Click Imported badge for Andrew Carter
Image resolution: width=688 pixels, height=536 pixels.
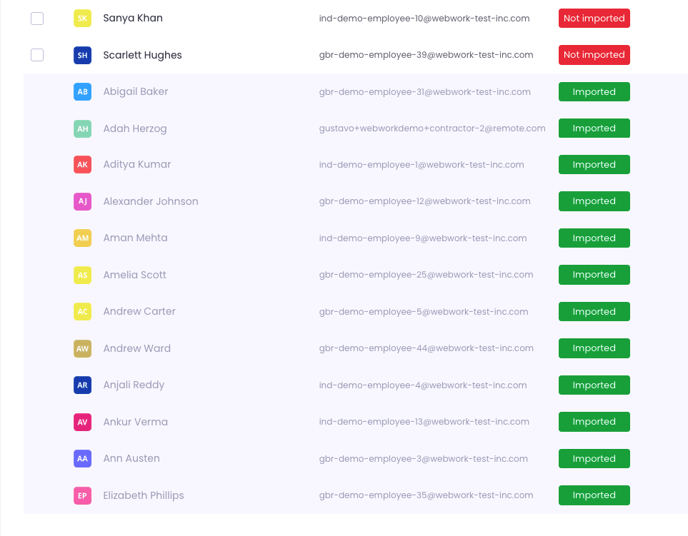click(594, 311)
